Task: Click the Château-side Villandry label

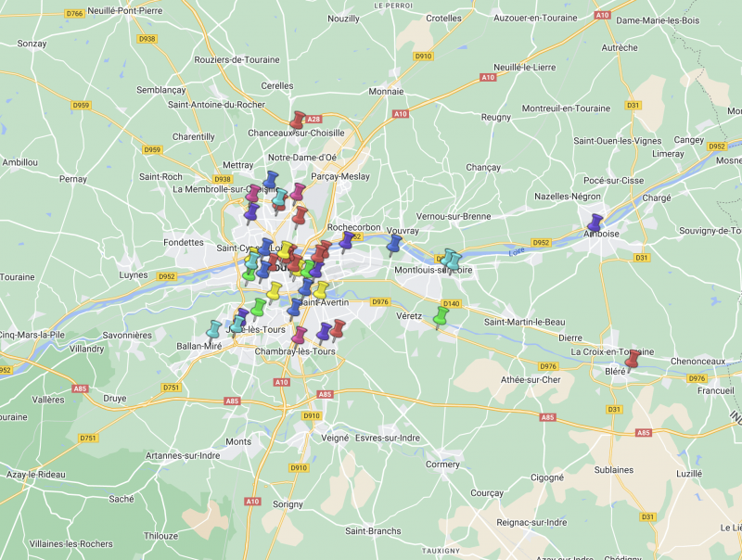Action: pos(86,350)
